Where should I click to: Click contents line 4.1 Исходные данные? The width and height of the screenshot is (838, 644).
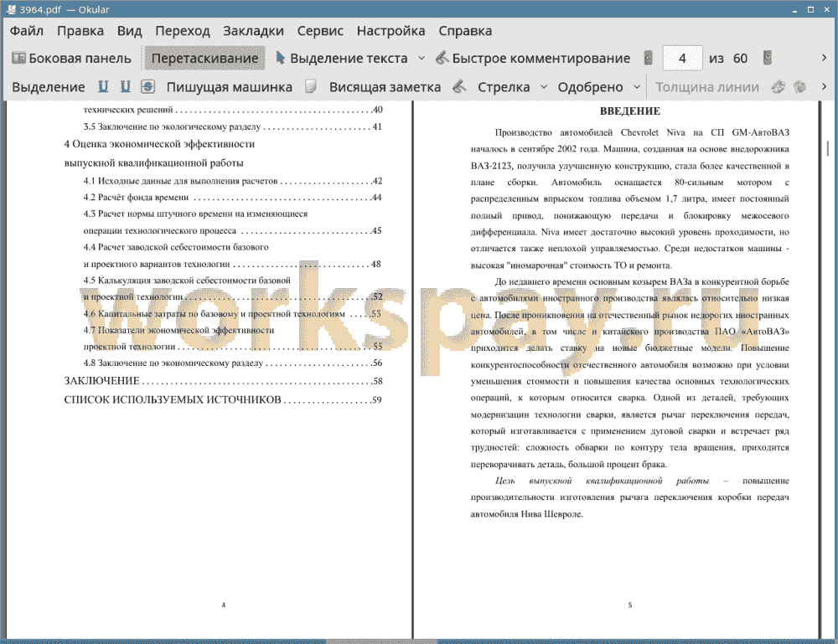click(x=232, y=181)
